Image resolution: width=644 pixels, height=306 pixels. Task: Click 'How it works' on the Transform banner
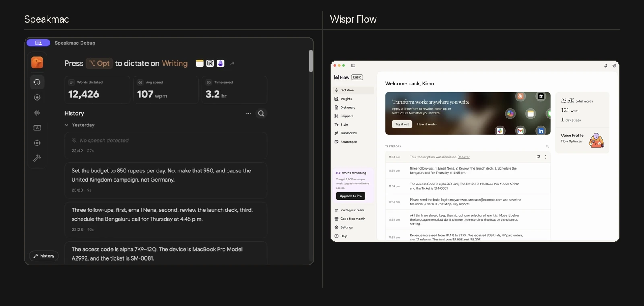coord(427,124)
